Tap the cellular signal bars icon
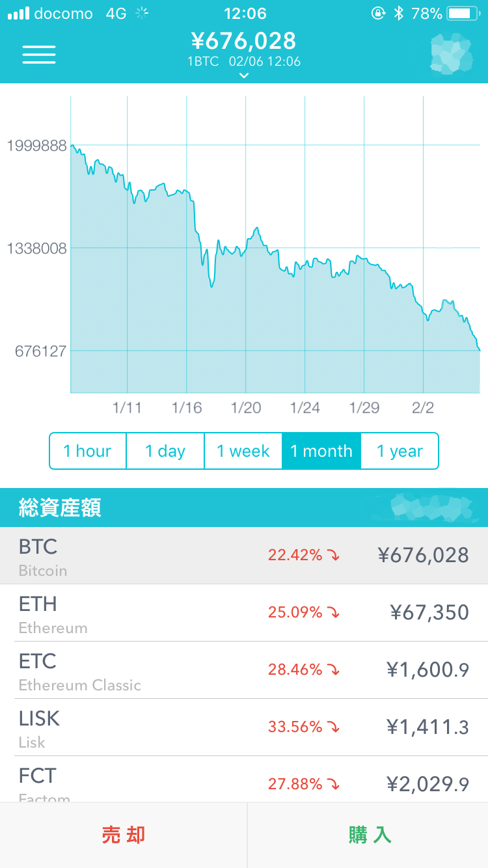Viewport: 488px width, 868px height. pos(18,13)
